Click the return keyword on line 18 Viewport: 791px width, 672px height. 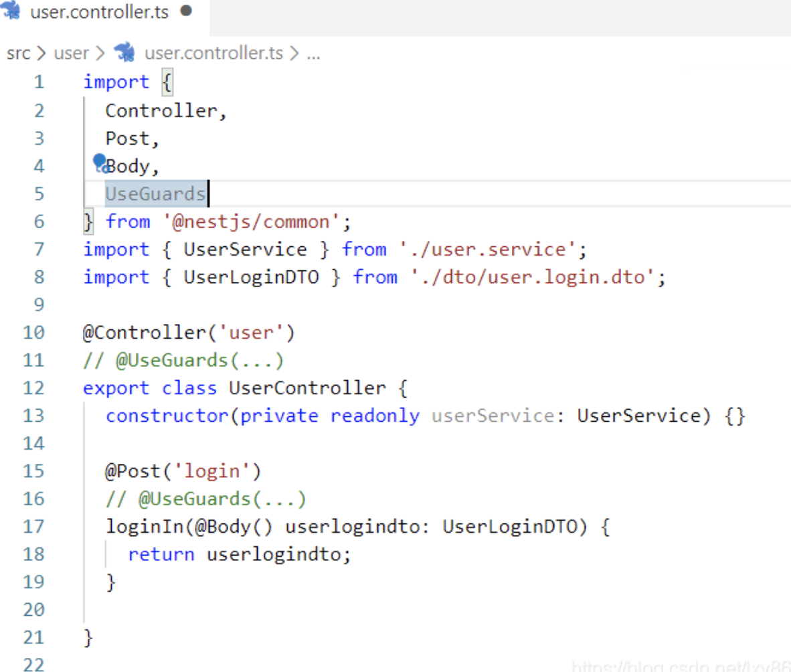click(161, 554)
